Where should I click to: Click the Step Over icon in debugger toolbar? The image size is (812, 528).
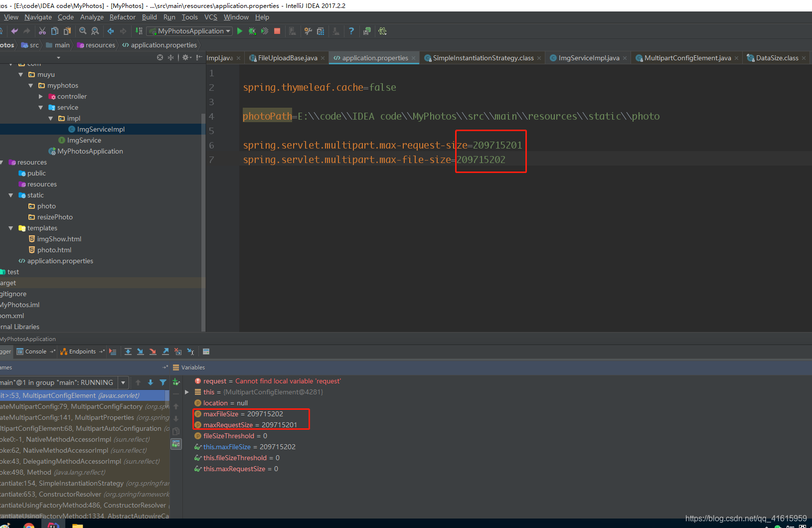[x=128, y=352]
